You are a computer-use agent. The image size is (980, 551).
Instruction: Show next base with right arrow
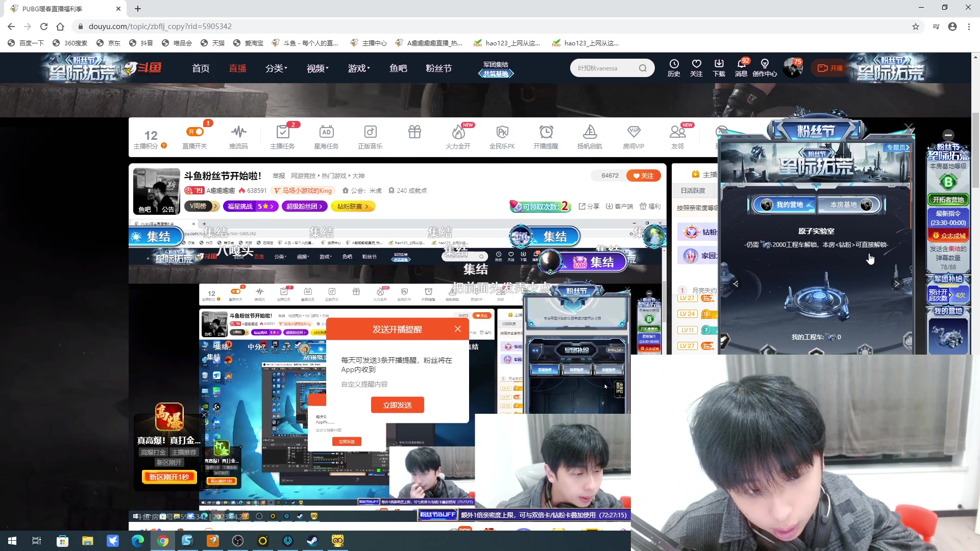[896, 284]
